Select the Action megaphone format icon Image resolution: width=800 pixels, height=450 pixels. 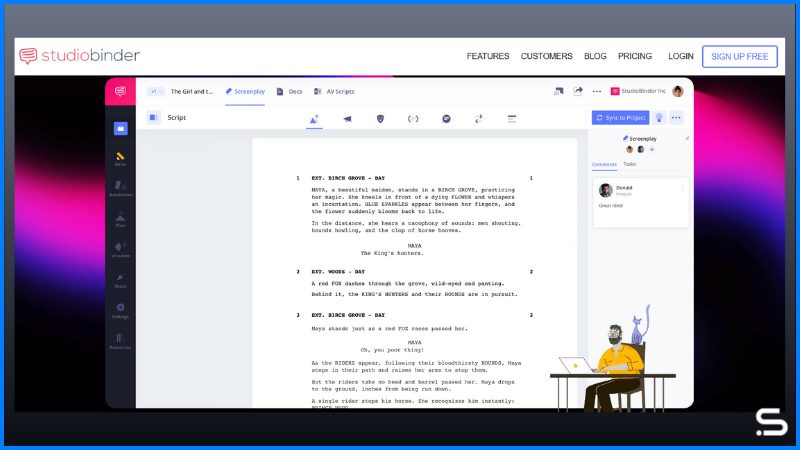347,119
